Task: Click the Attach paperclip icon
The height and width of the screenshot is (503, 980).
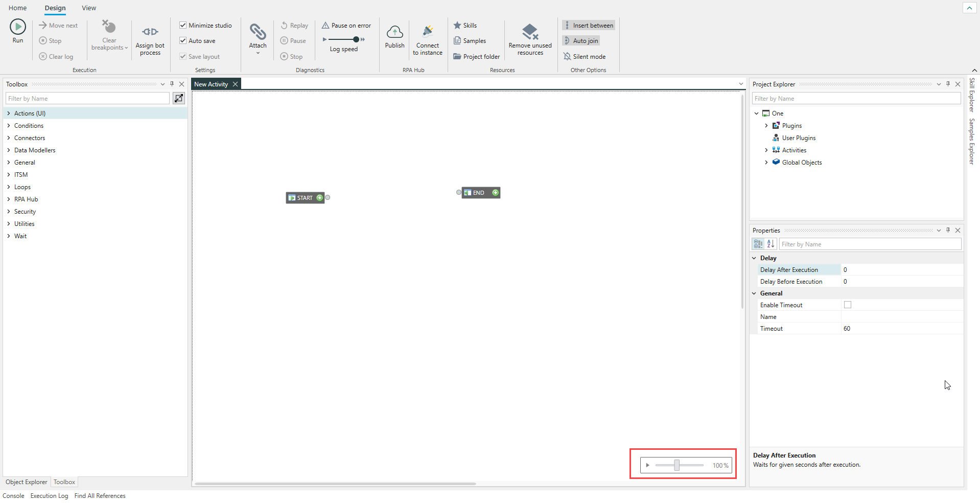Action: [258, 32]
